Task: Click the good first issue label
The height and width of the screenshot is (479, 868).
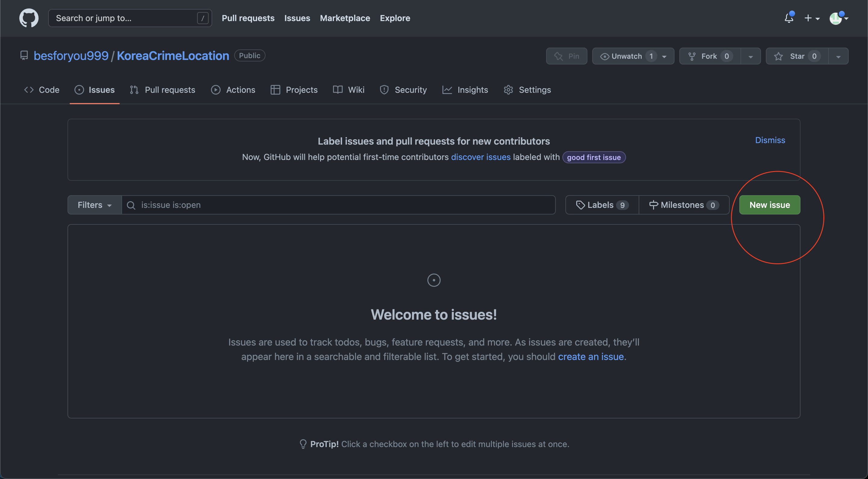Action: pos(594,157)
